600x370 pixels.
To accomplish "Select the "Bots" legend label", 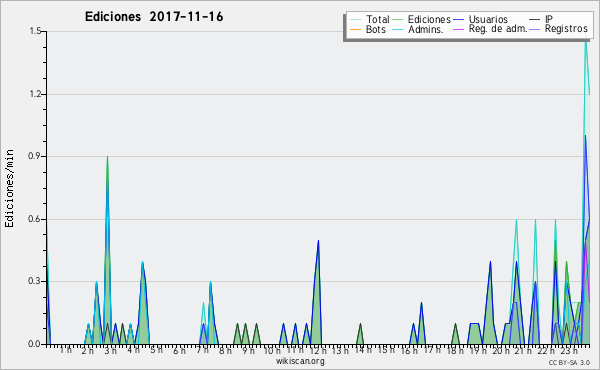I will coord(376,29).
